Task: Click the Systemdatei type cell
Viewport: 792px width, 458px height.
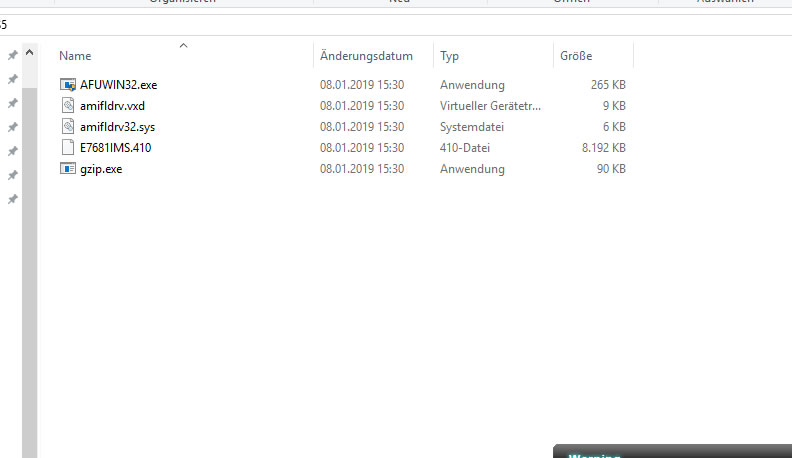Action: [472, 127]
